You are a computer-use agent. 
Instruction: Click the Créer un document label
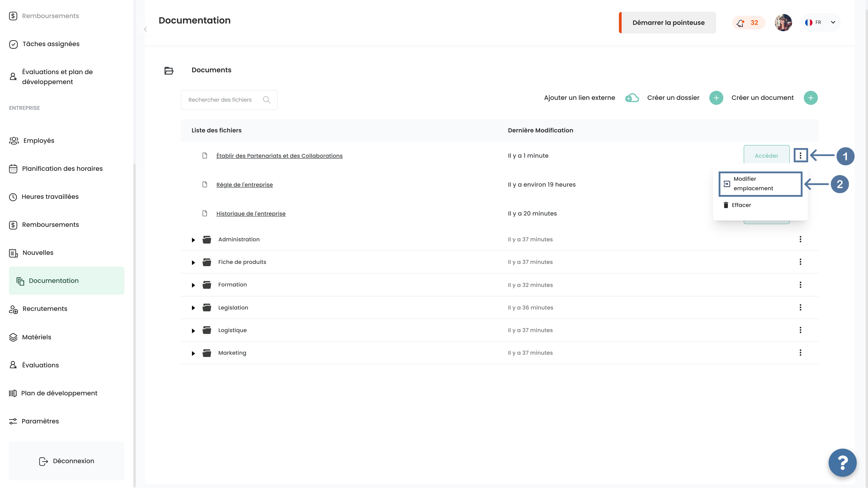[762, 98]
